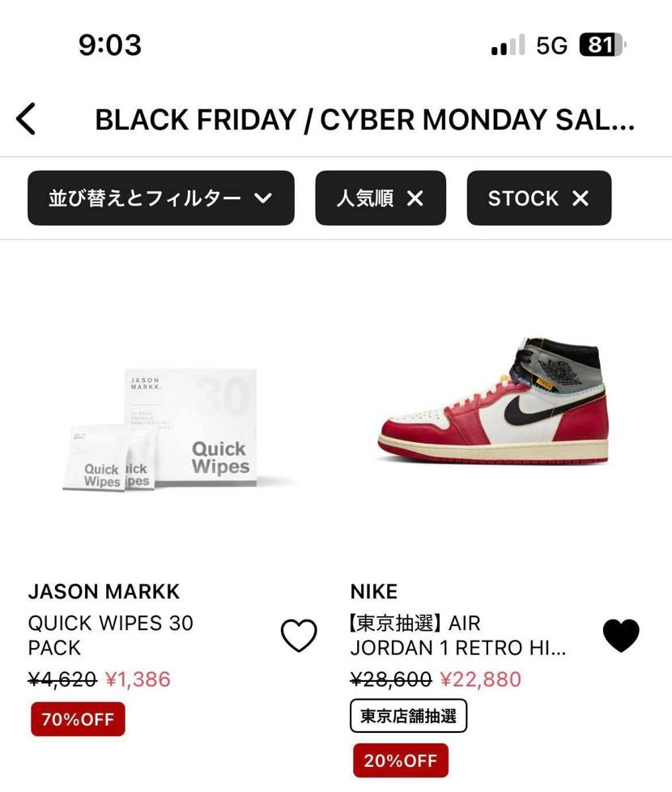Tap the Black Friday Cyber Monday page title
Image resolution: width=672 pixels, height=792 pixels.
click(364, 120)
